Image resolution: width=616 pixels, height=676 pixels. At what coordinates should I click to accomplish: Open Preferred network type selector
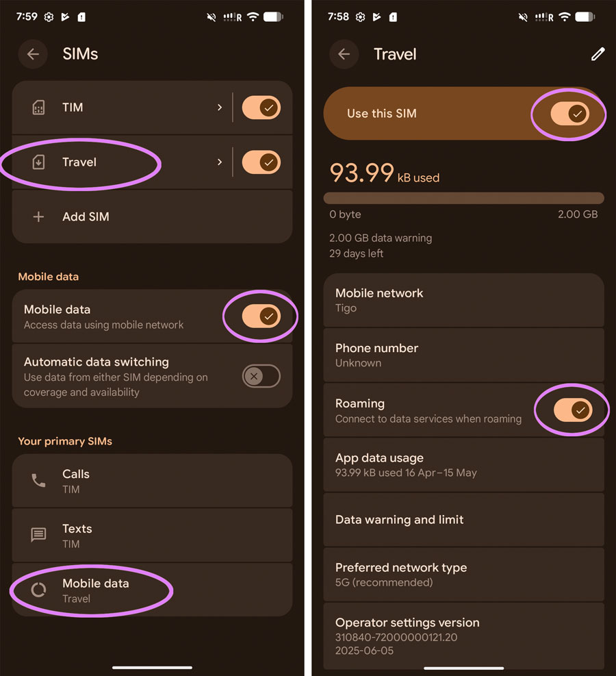pyautogui.click(x=463, y=575)
